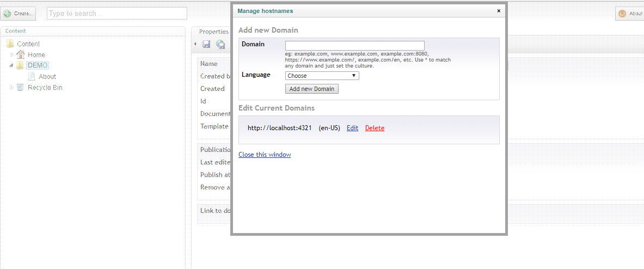Click the DEMO folder icon
The height and width of the screenshot is (269, 644).
coord(21,65)
